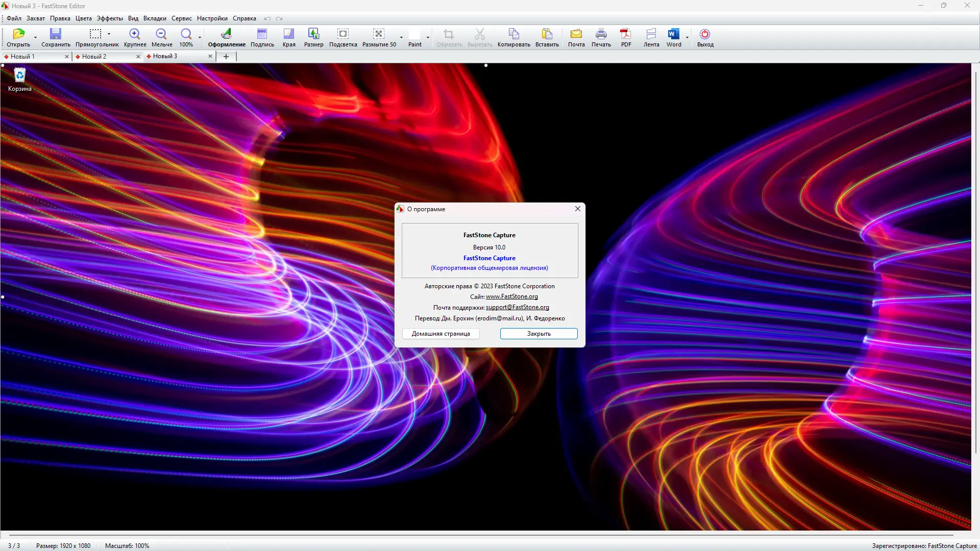Close the Новый 2 tab
The width and height of the screenshot is (980, 551).
pyautogui.click(x=138, y=57)
